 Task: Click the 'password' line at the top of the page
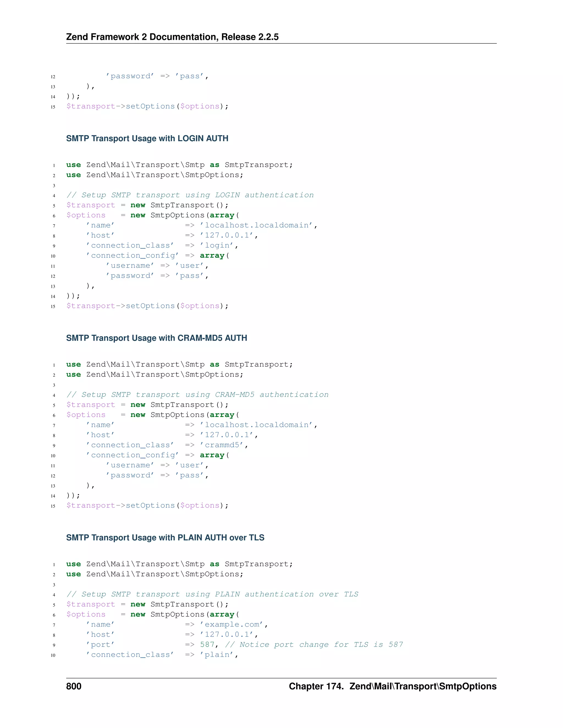point(157,76)
